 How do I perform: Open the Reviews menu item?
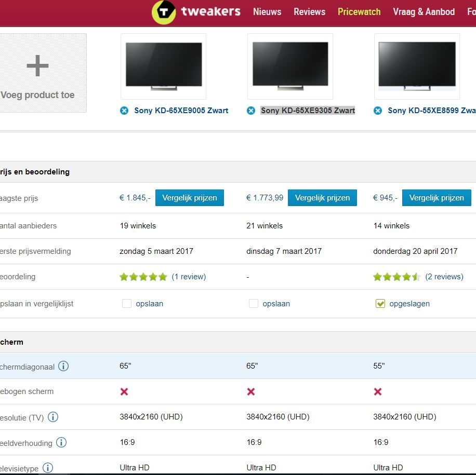[309, 12]
